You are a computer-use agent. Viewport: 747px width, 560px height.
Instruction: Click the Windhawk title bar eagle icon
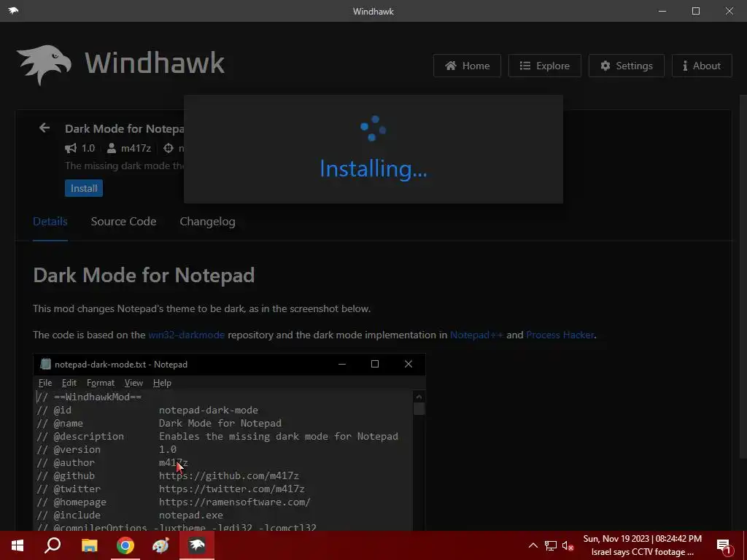coord(13,10)
